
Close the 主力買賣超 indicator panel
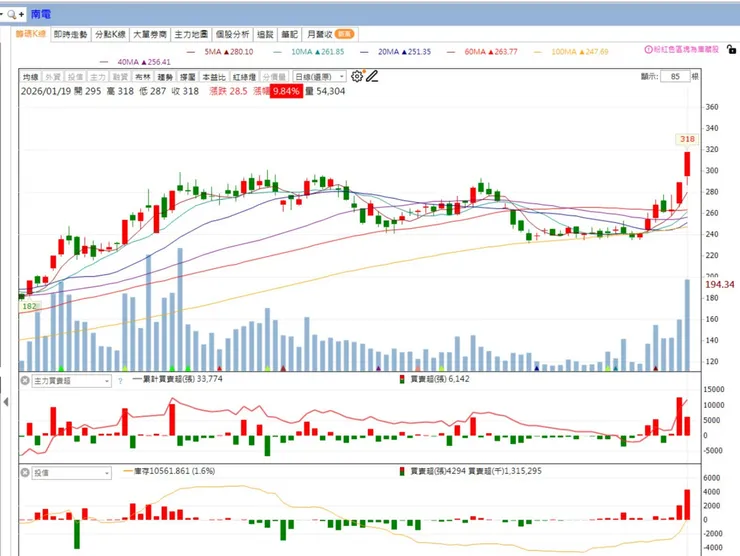(25, 380)
